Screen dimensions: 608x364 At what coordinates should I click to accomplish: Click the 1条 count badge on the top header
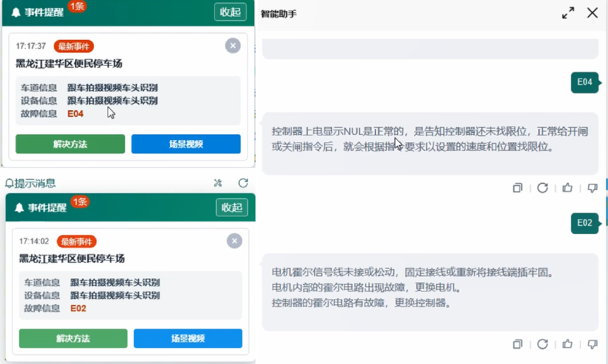pos(77,6)
